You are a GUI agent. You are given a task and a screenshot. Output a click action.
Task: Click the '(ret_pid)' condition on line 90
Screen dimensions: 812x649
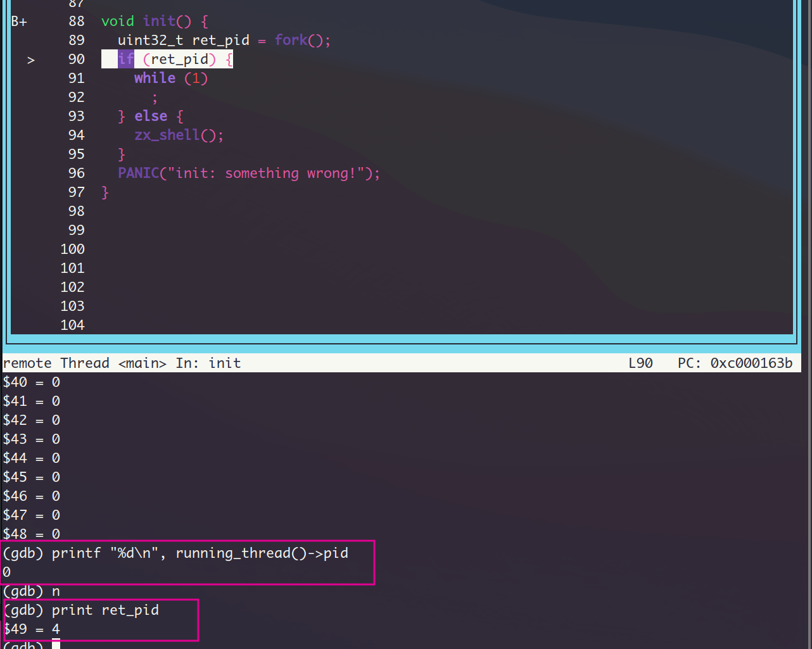coord(180,60)
